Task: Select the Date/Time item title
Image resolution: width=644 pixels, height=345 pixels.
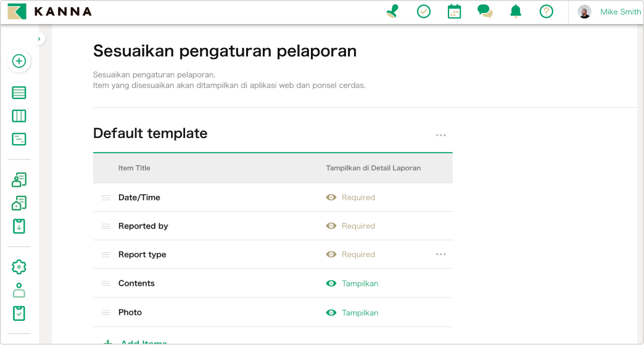Action: pos(139,197)
